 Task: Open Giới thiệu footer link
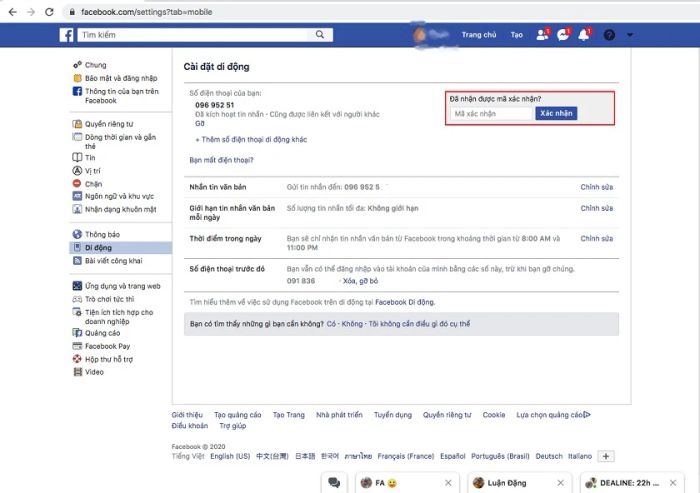187,414
